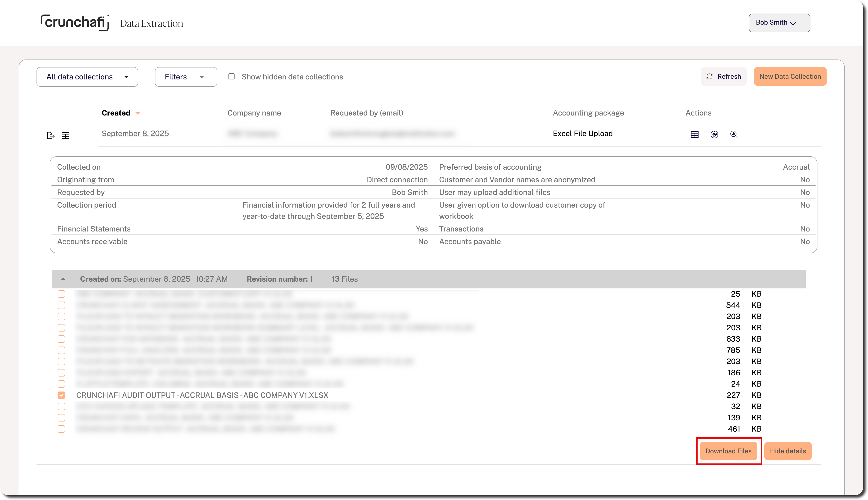Click the Transactions row label
Image resolution: width=868 pixels, height=500 pixels.
point(461,229)
